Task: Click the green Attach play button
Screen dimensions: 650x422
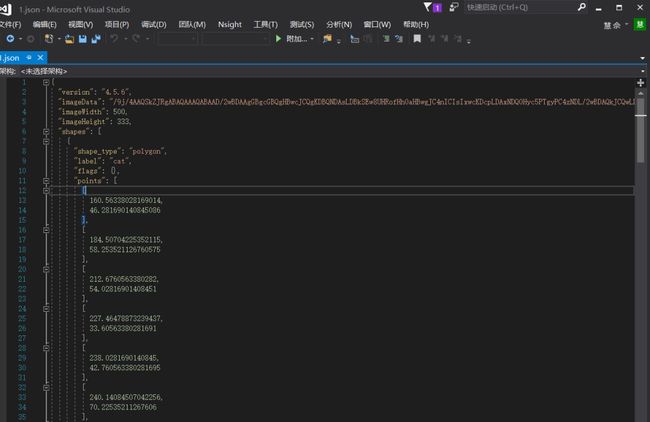Action: coord(278,39)
